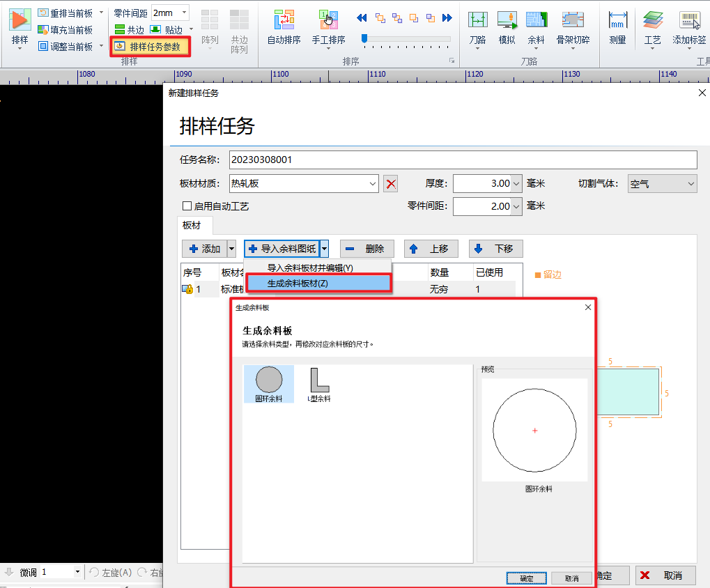
Task: Expand the 厚度 thickness dropdown
Action: coord(516,184)
